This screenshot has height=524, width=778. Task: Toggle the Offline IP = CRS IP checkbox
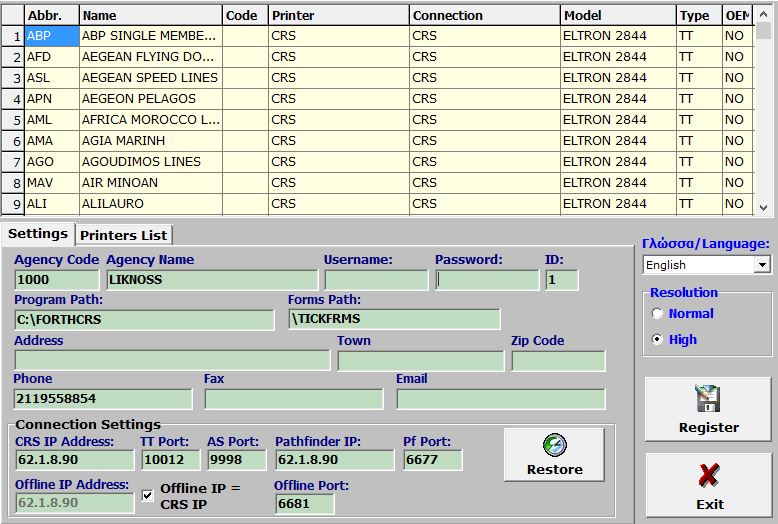pos(148,495)
